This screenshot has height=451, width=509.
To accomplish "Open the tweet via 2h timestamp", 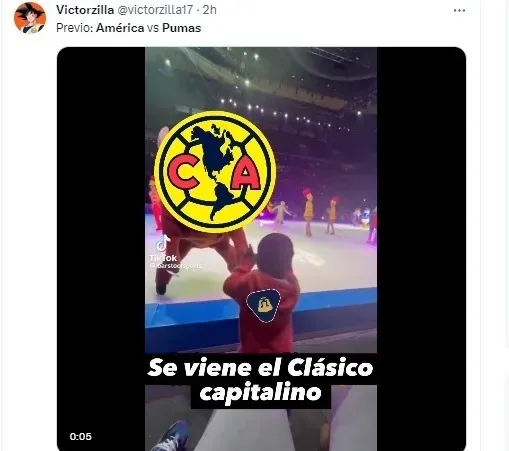I will click(x=210, y=10).
